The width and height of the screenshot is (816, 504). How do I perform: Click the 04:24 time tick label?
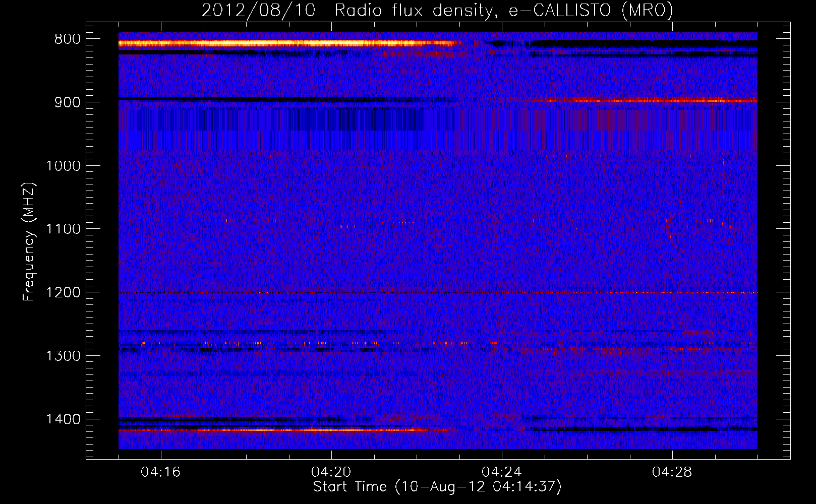[502, 472]
